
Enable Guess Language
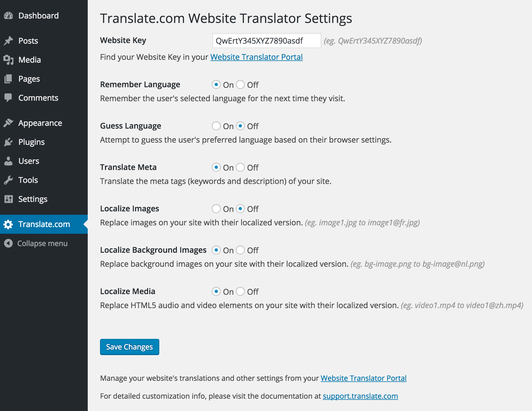point(216,126)
